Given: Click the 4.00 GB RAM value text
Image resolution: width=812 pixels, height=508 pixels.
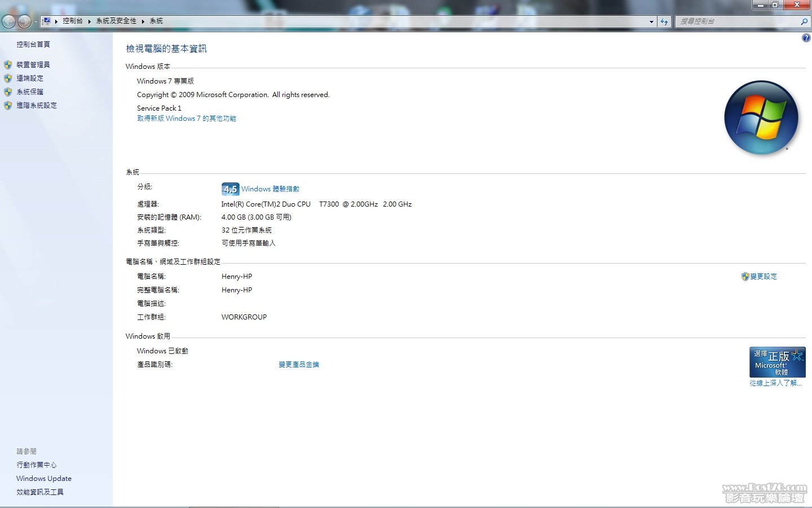Looking at the screenshot, I should pyautogui.click(x=257, y=217).
